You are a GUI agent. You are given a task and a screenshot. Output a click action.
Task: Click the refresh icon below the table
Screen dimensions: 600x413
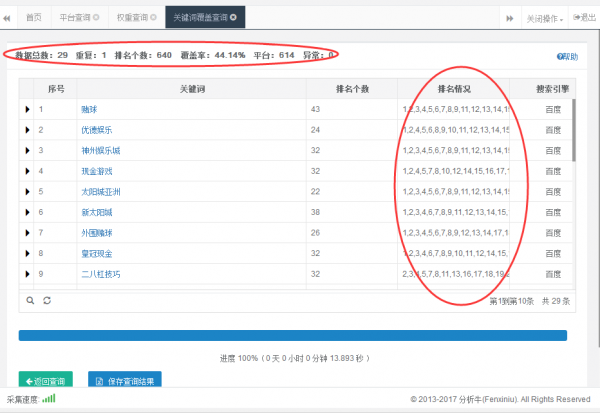[x=46, y=299]
